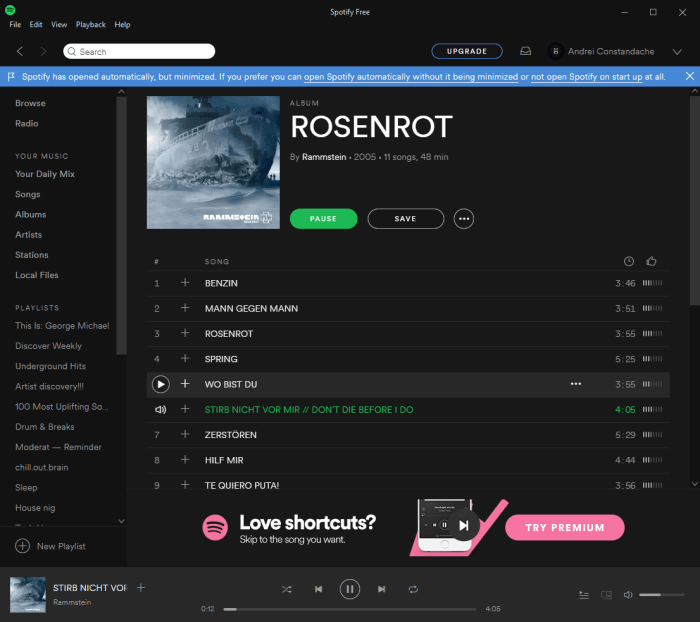Viewport: 700px width, 622px height.
Task: Open the Edit menu
Action: [36, 25]
